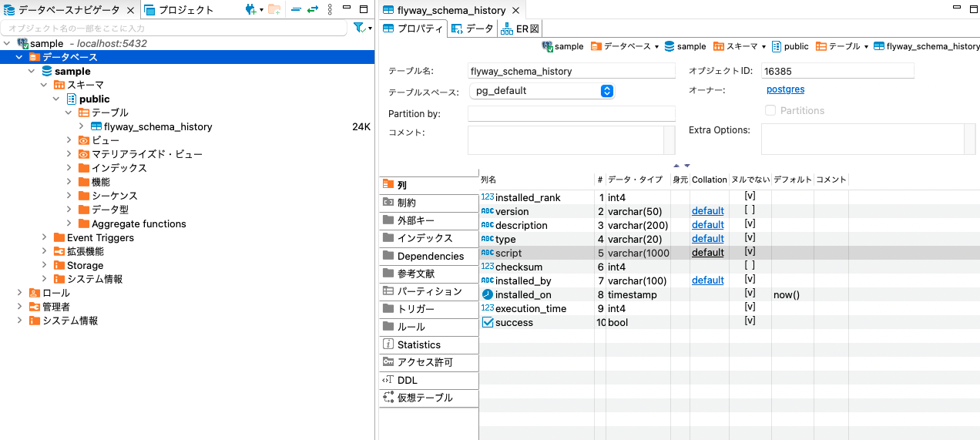
Task: Open the pg_default tablespace dropdown
Action: 606,91
